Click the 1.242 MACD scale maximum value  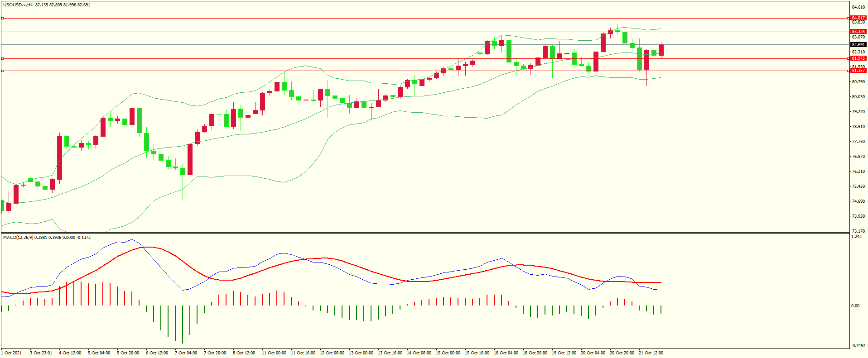856,237
